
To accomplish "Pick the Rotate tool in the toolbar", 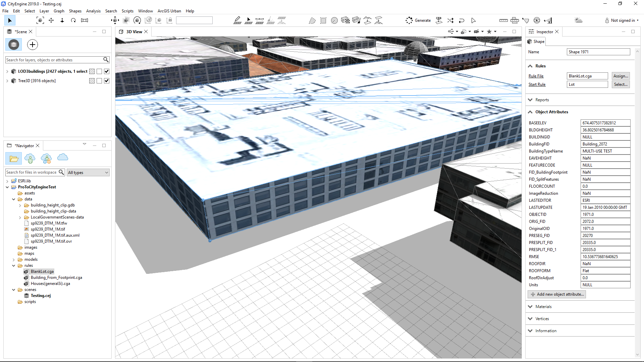I will pos(73,20).
